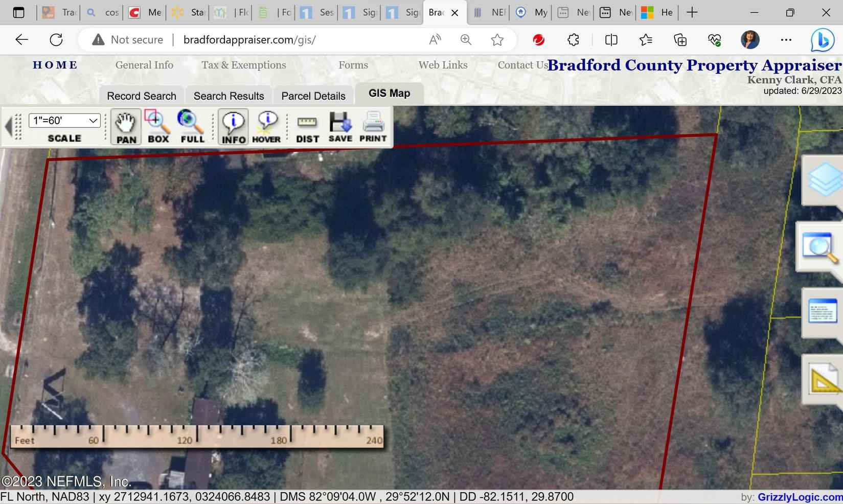Switch to the Parcel Details tab

pos(313,96)
